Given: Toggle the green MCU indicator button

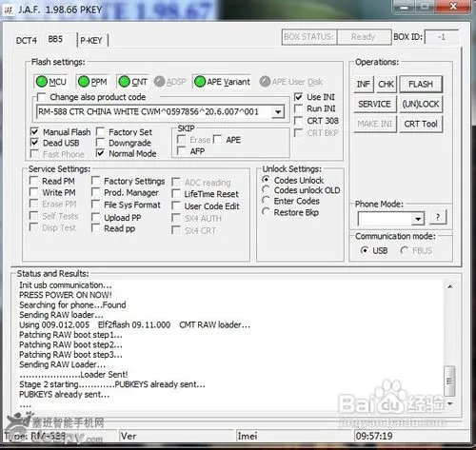Looking at the screenshot, I should (x=50, y=82).
